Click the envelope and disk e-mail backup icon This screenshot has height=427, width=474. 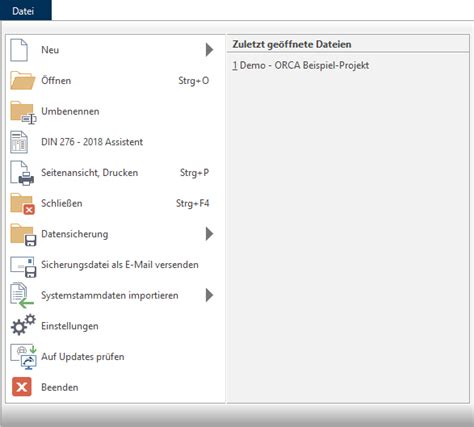point(23,266)
